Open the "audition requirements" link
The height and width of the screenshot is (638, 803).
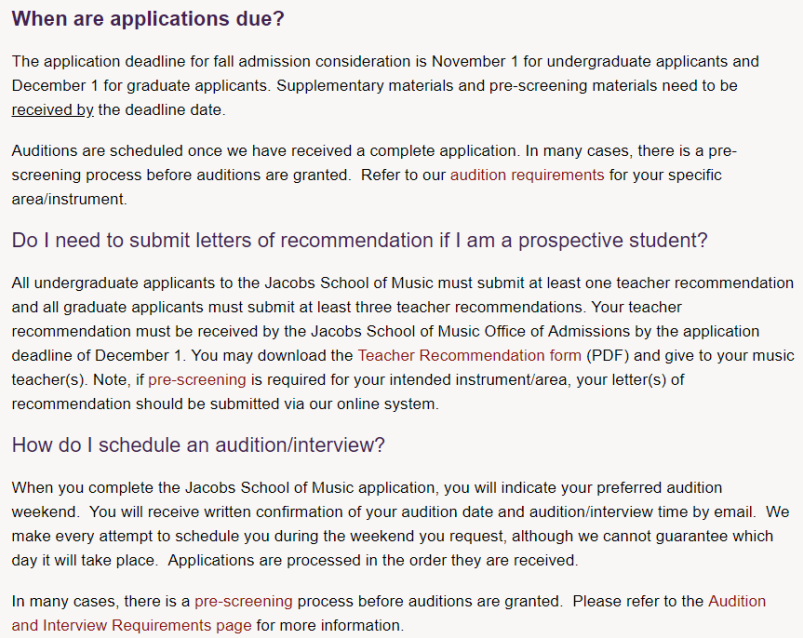click(x=526, y=175)
